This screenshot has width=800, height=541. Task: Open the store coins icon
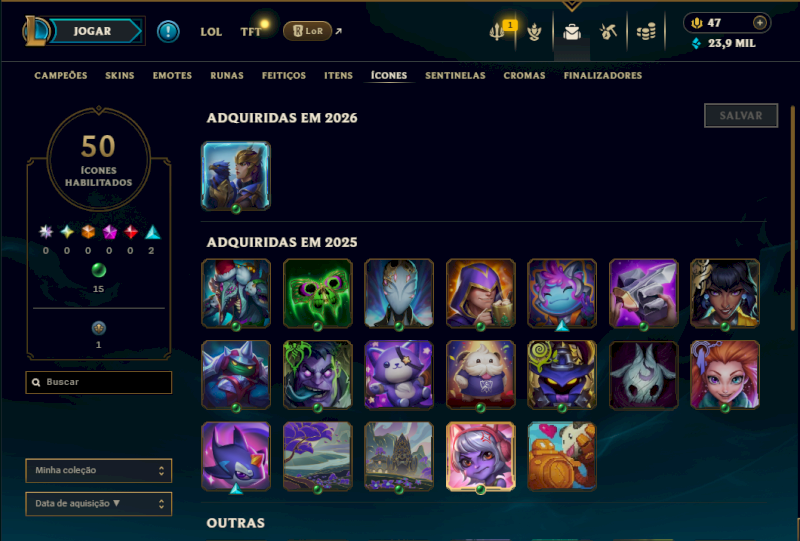(x=646, y=32)
